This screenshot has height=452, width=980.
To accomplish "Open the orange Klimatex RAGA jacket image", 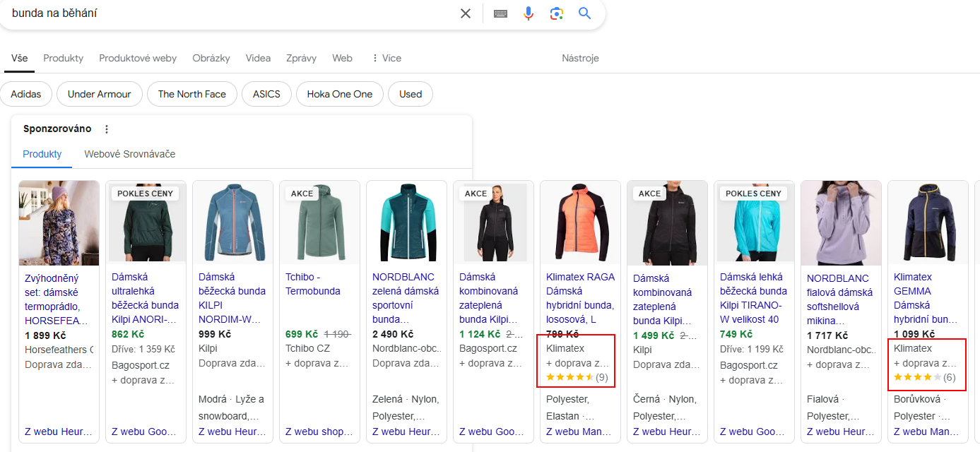I will tap(581, 222).
